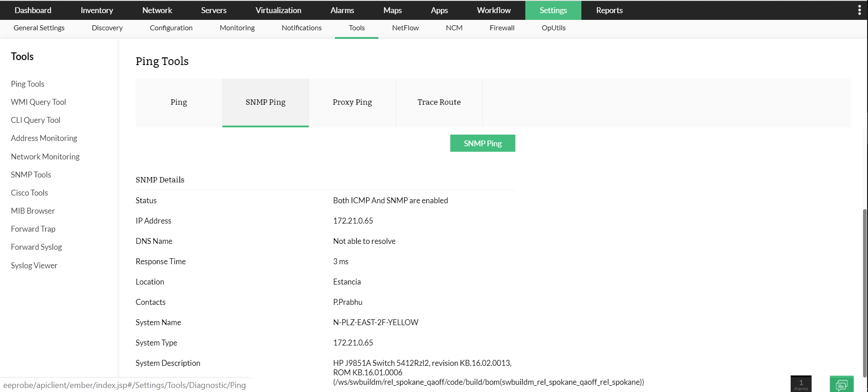This screenshot has height=392, width=868.
Task: Switch to the Trace Route tab
Action: 439,103
